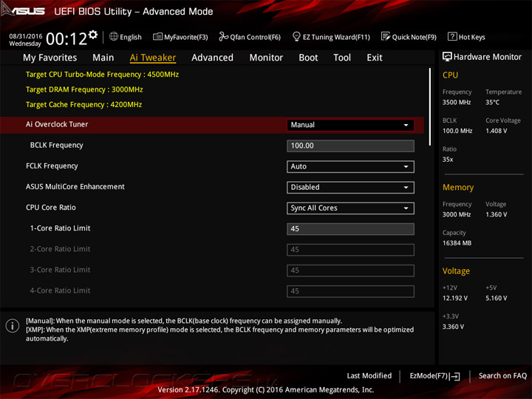Click the info circle icon
The image size is (532, 399).
coord(13,326)
